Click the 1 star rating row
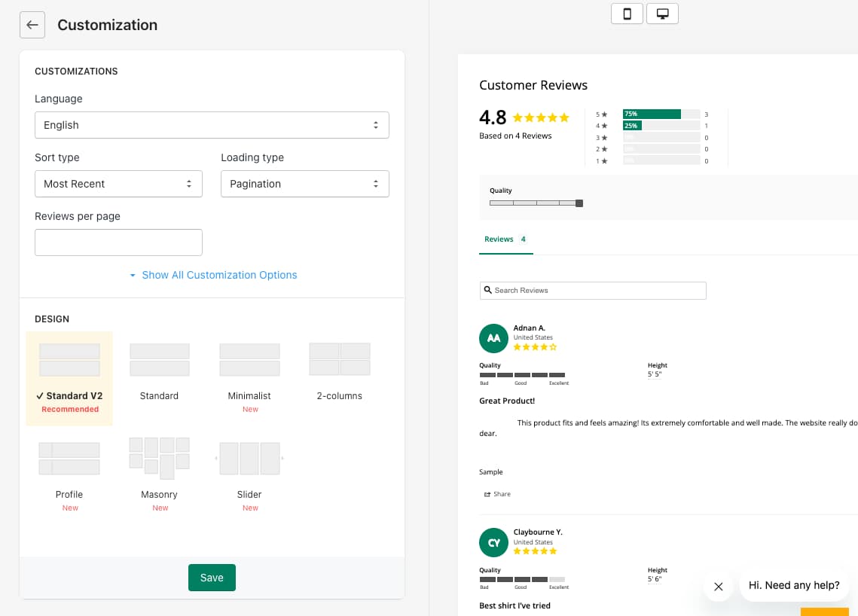 pos(652,161)
